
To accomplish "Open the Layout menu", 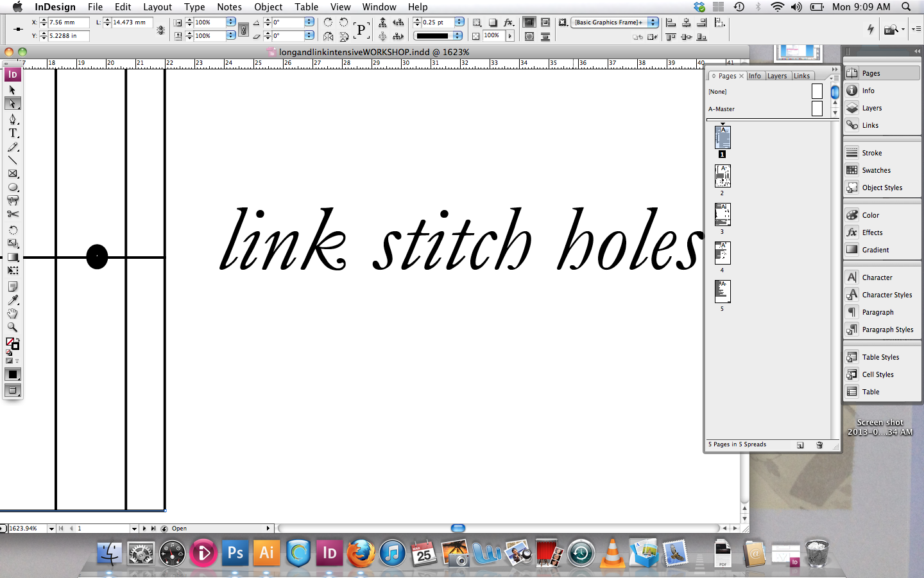I will pyautogui.click(x=157, y=7).
